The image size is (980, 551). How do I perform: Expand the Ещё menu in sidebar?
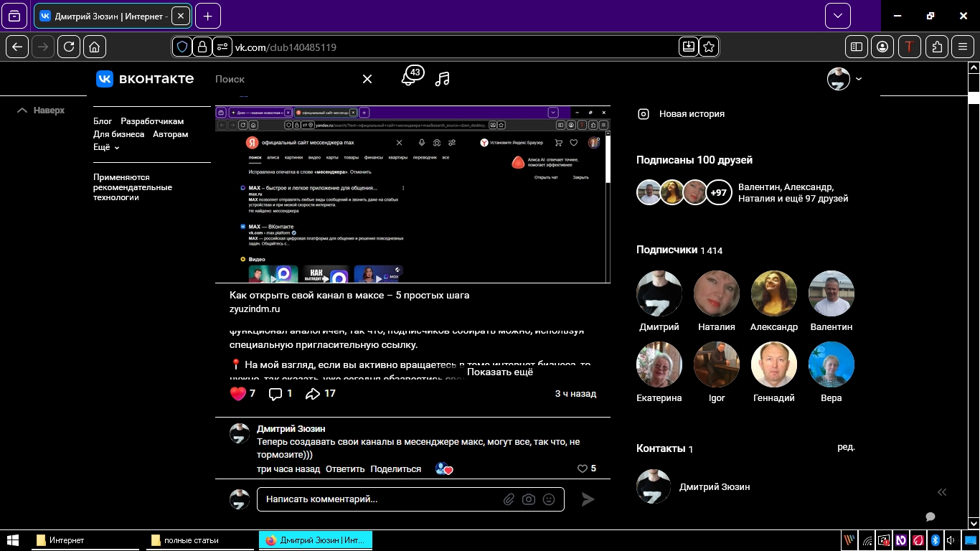click(106, 147)
